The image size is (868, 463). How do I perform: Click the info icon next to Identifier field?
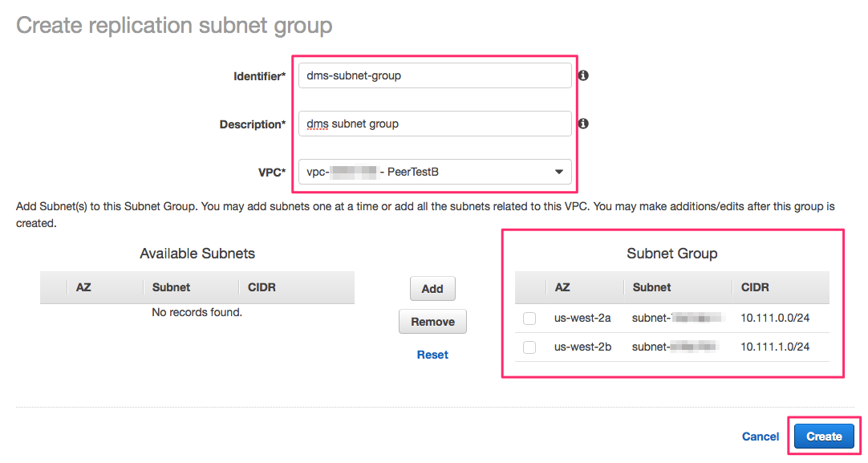(583, 75)
